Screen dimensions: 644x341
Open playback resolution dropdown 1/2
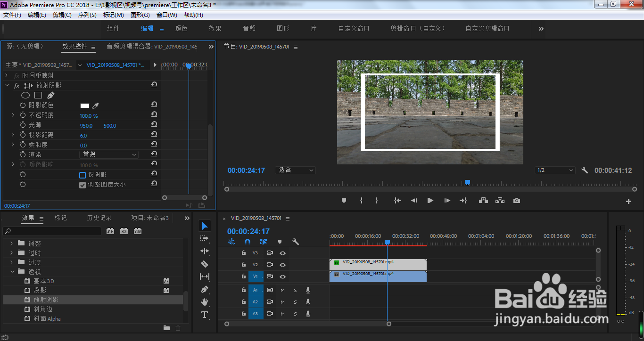(555, 170)
